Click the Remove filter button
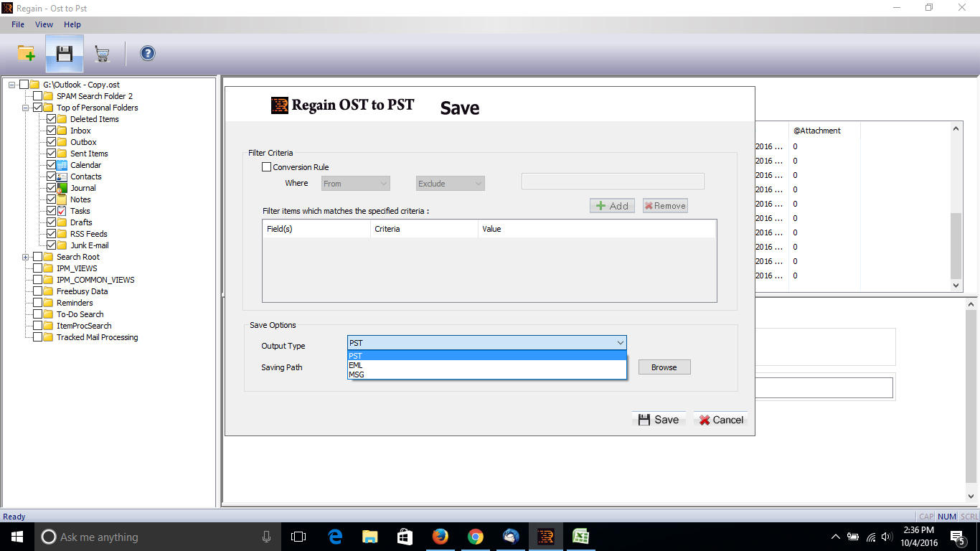Image resolution: width=980 pixels, height=551 pixels. [x=665, y=206]
